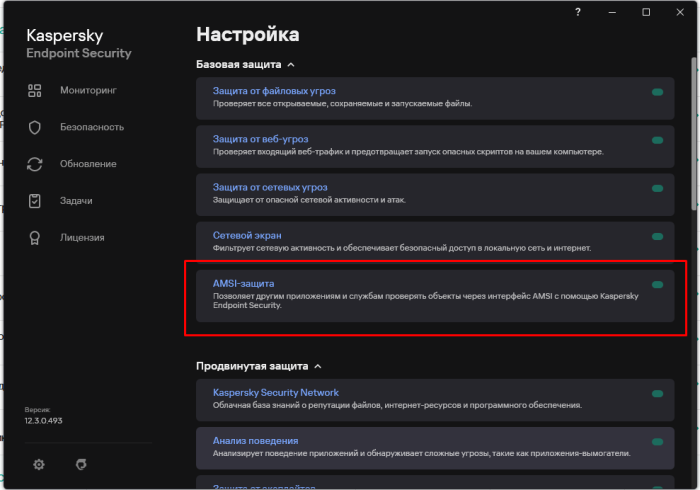
Task: Disable the AMSI-защита toggle
Action: pos(657,285)
